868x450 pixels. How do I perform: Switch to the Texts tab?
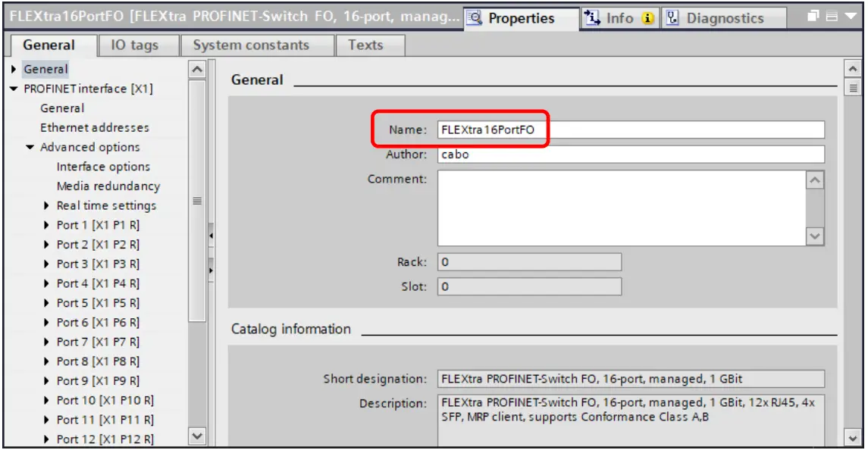coord(366,45)
